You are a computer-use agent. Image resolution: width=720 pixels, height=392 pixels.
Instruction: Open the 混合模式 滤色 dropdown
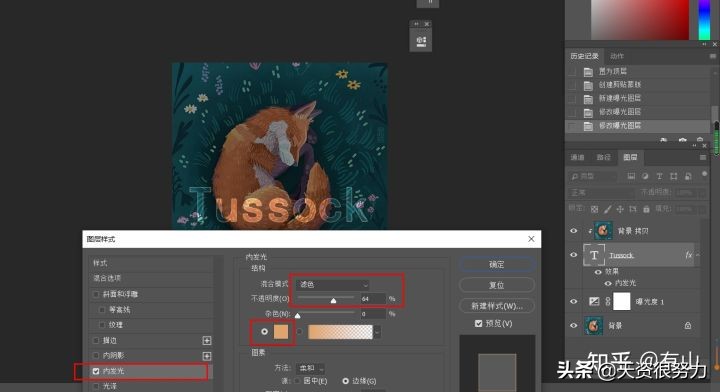[332, 285]
